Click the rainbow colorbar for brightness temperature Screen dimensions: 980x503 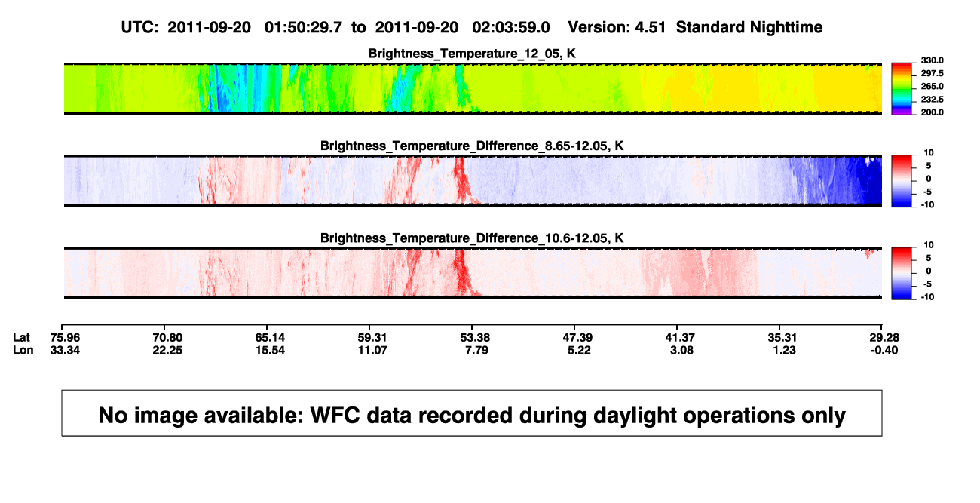[901, 88]
